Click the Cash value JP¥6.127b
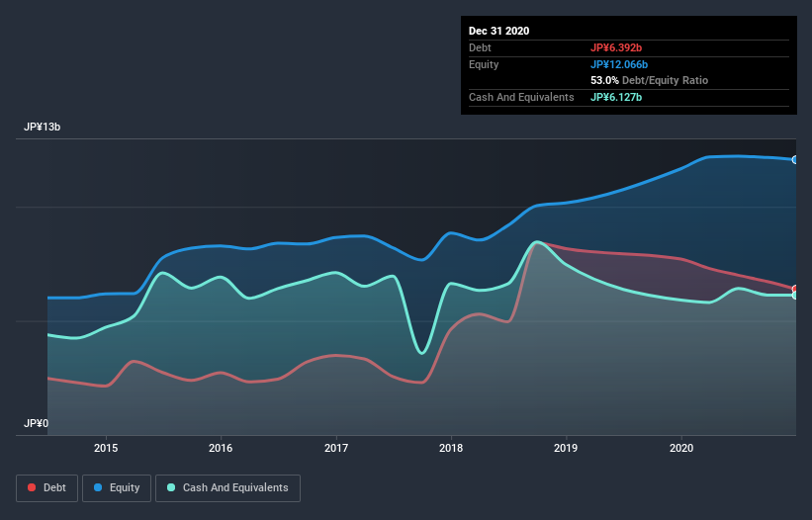 point(616,97)
